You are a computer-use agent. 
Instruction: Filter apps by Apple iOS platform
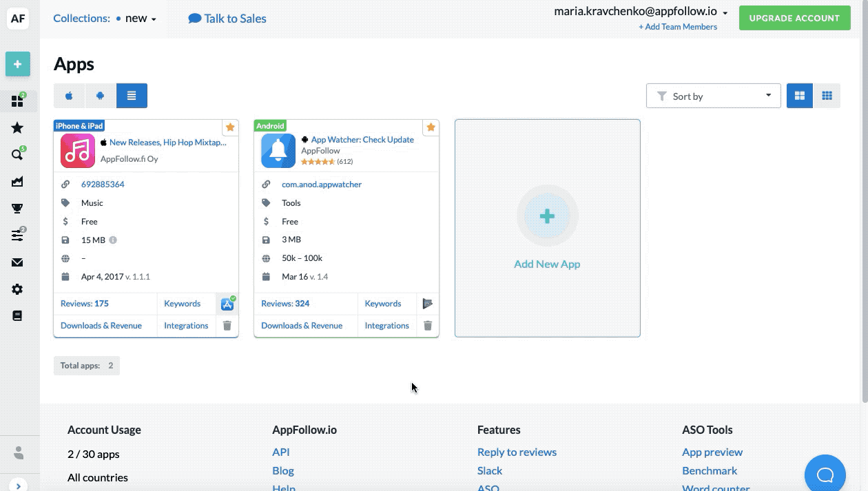pos(69,96)
